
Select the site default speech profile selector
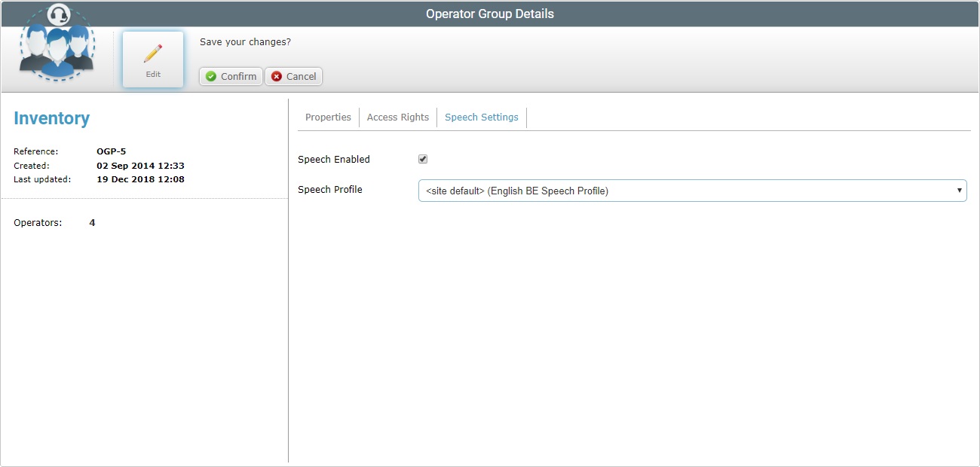tap(692, 190)
